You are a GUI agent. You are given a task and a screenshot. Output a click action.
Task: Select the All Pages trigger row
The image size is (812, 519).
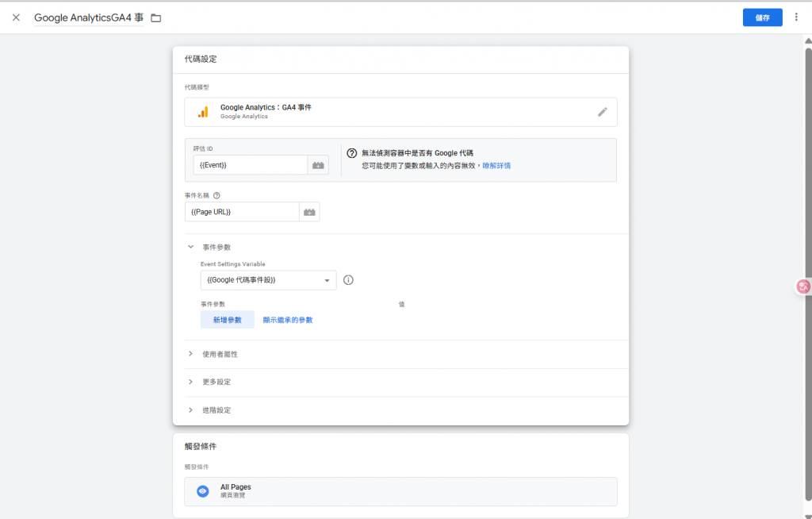click(x=400, y=491)
